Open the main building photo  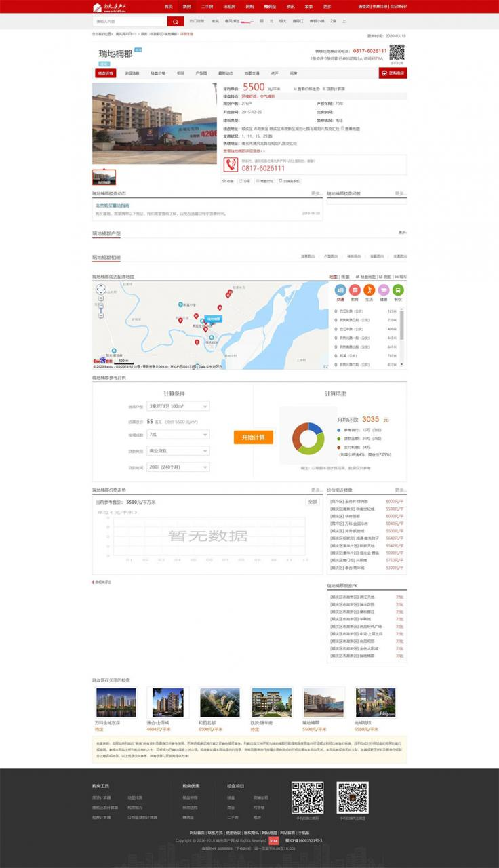coord(155,123)
